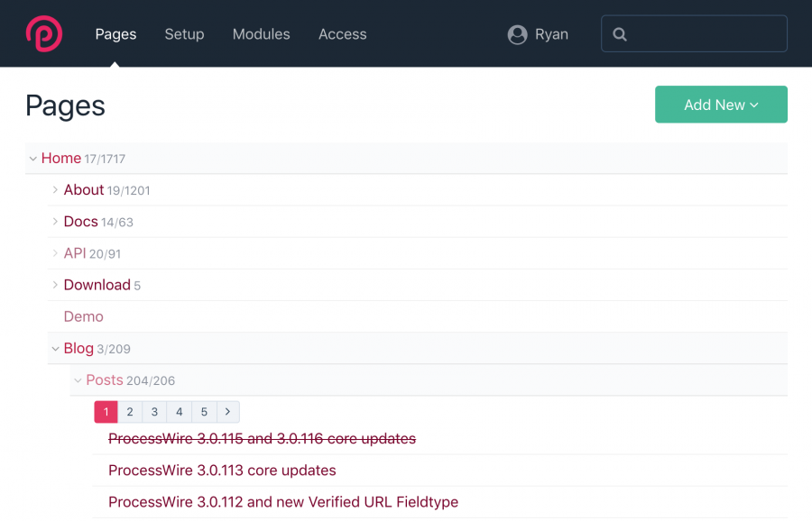Select the Home page link

click(61, 158)
